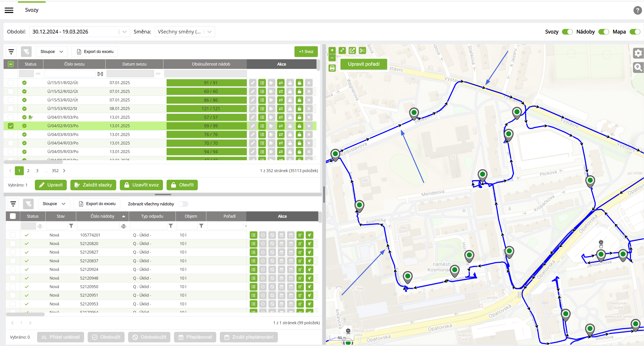The image size is (644, 346).
Task: Open the upper Sloupce columns dropdown
Action: point(52,52)
